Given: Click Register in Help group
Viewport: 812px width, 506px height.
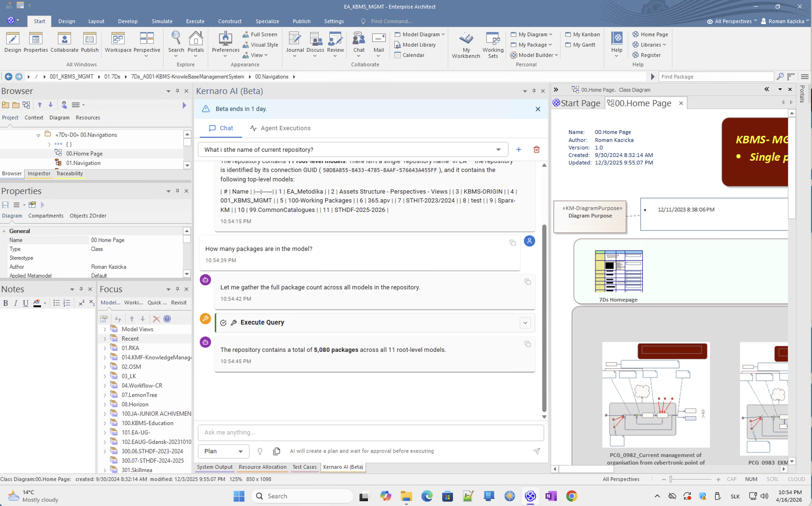Looking at the screenshot, I should [x=646, y=55].
